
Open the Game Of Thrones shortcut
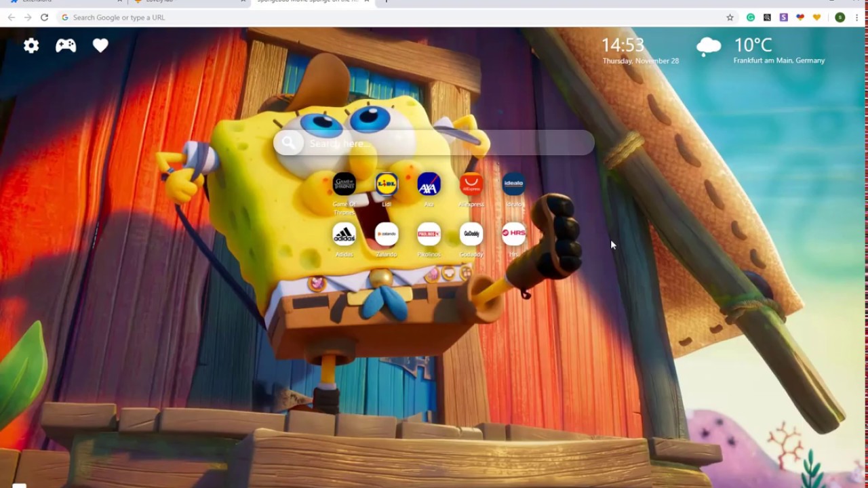(344, 184)
